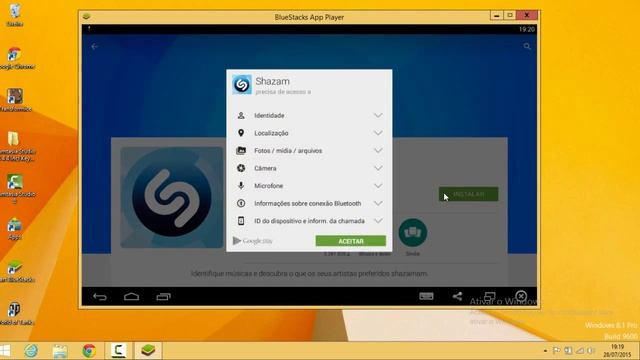The image size is (640, 360).
Task: Expand the Identidade permission
Action: coord(378,116)
